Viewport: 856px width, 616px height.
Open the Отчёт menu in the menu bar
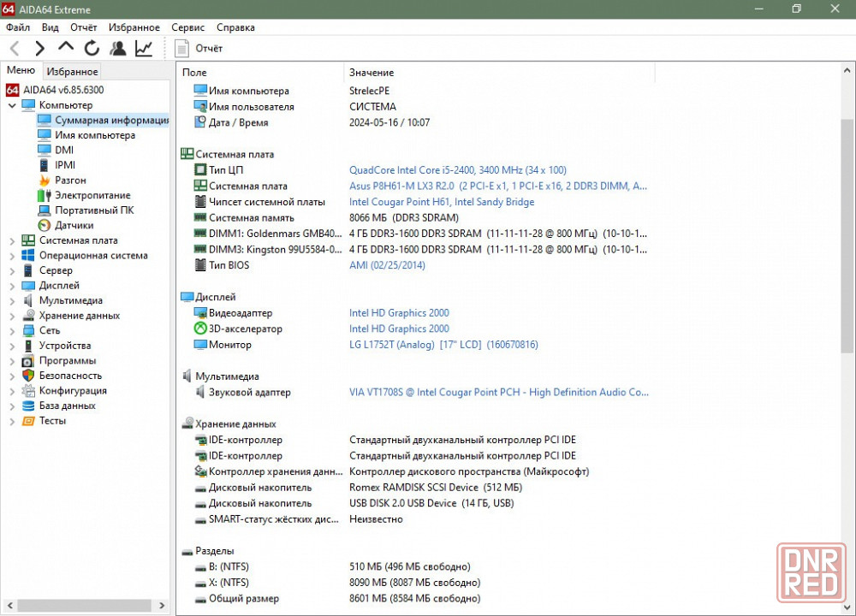tap(84, 27)
